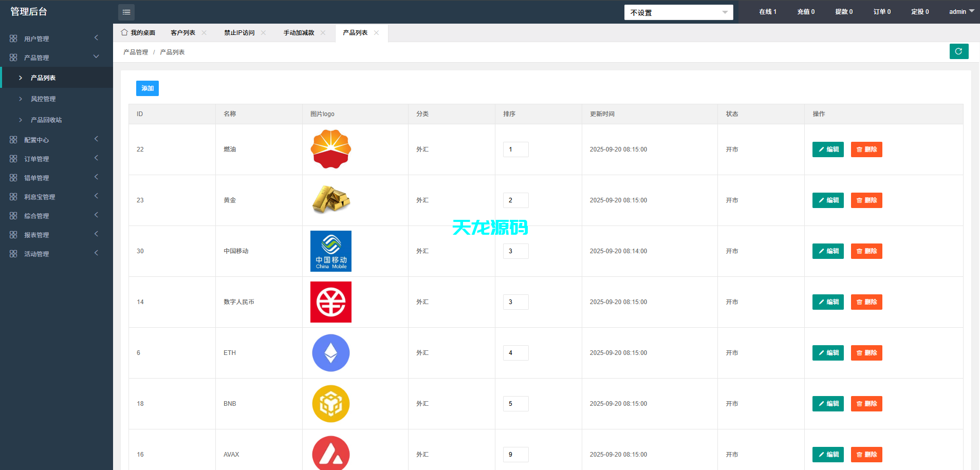The width and height of the screenshot is (980, 470).
Task: Click the 利息宝管理 sidebar icon
Action: pyautogui.click(x=13, y=196)
